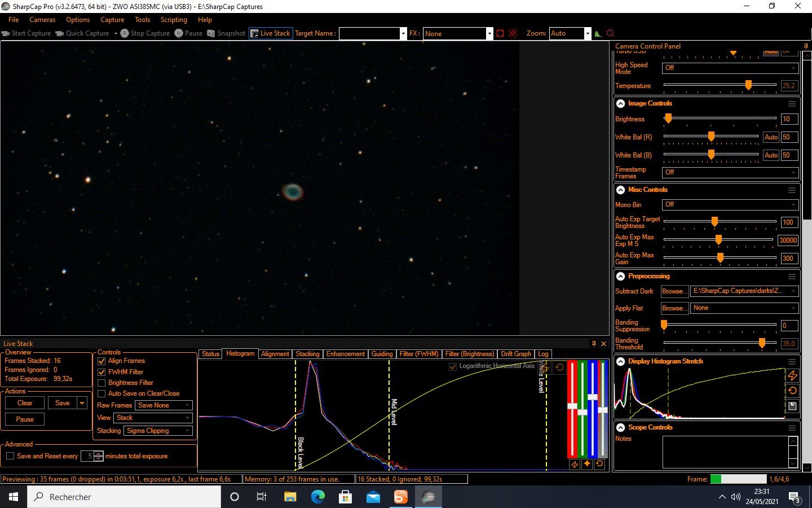Open Misc Controls hamburger menu
This screenshot has width=812, height=508.
pyautogui.click(x=792, y=190)
